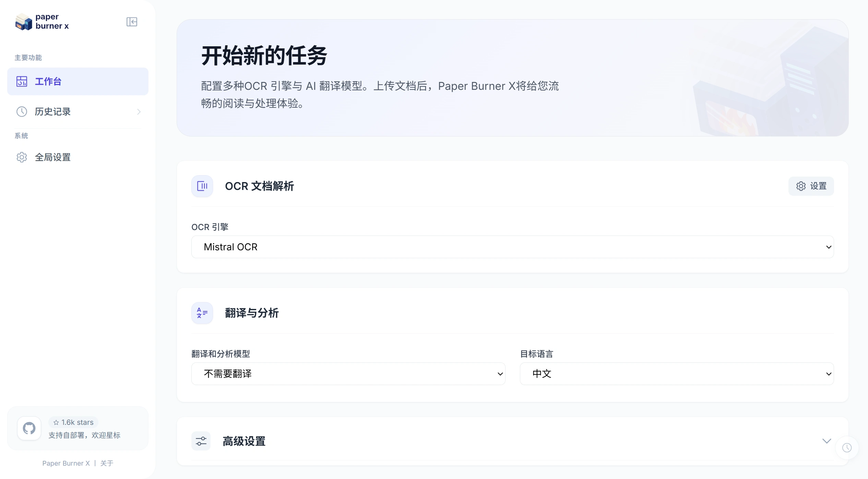Collapse the sidebar using the collapse icon
868x479 pixels.
pos(132,22)
